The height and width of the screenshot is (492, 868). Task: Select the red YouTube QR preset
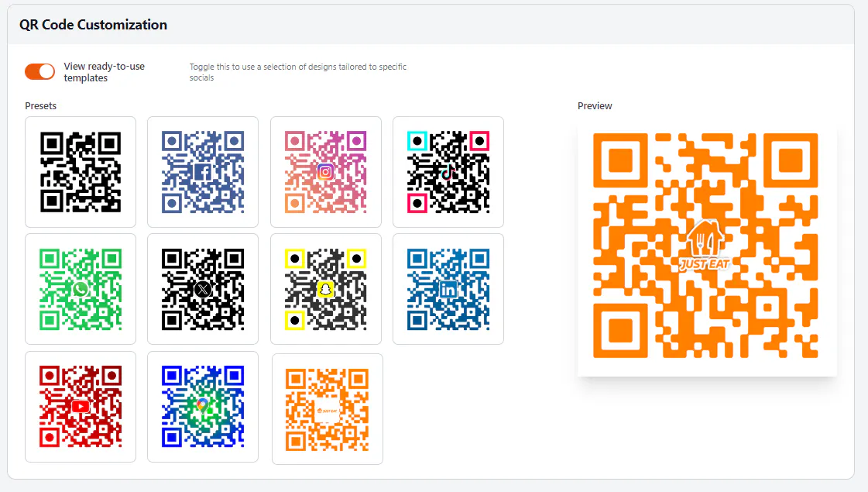(x=81, y=407)
